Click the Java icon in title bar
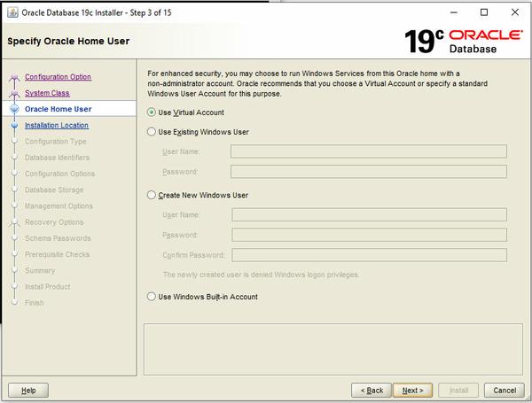This screenshot has height=403, width=532. coord(10,12)
